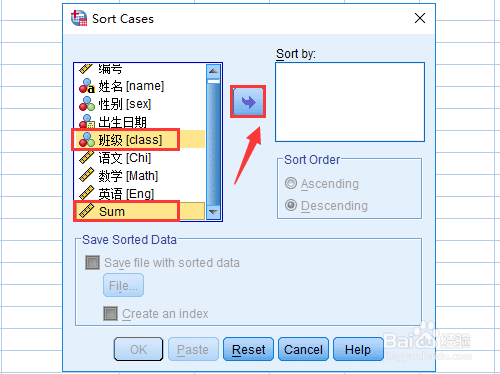Select the ruler icon beside 语文 [Chi]
500x374 pixels.
click(x=87, y=157)
